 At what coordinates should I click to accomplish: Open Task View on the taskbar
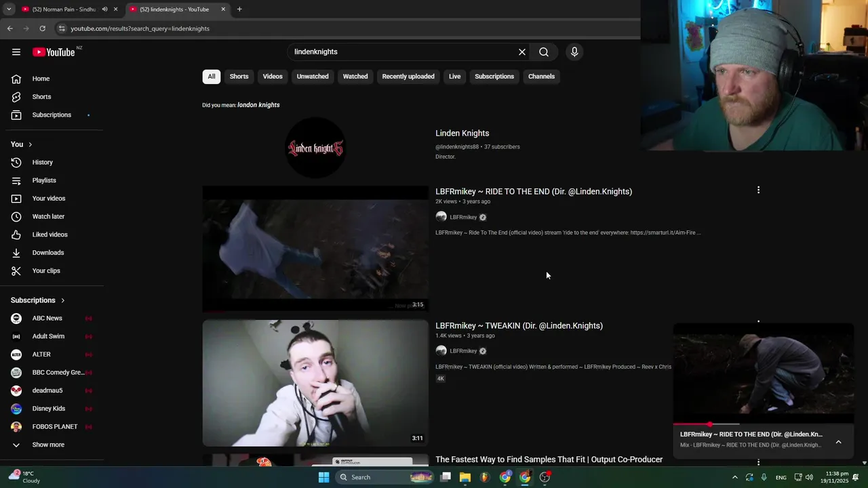coord(446,477)
